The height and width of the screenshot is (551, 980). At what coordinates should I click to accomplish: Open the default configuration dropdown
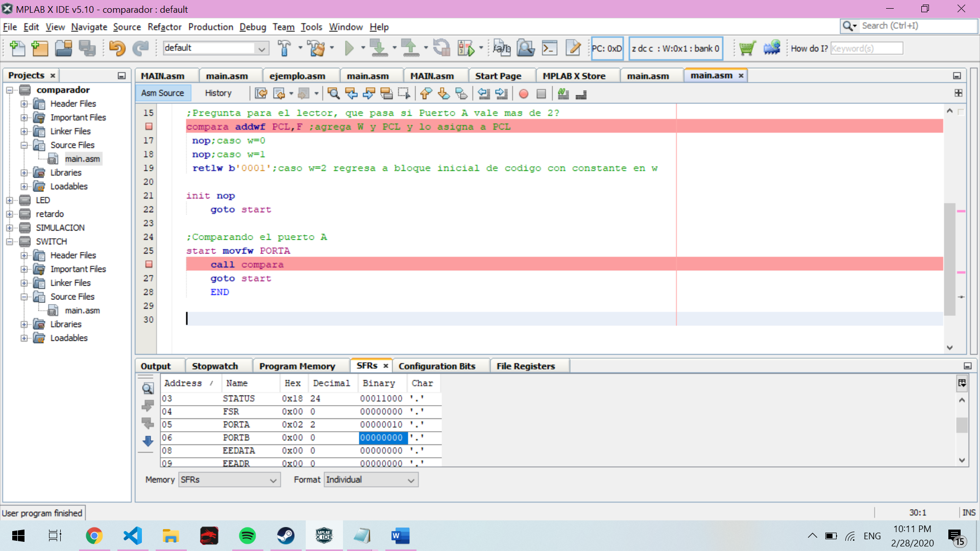click(x=262, y=48)
